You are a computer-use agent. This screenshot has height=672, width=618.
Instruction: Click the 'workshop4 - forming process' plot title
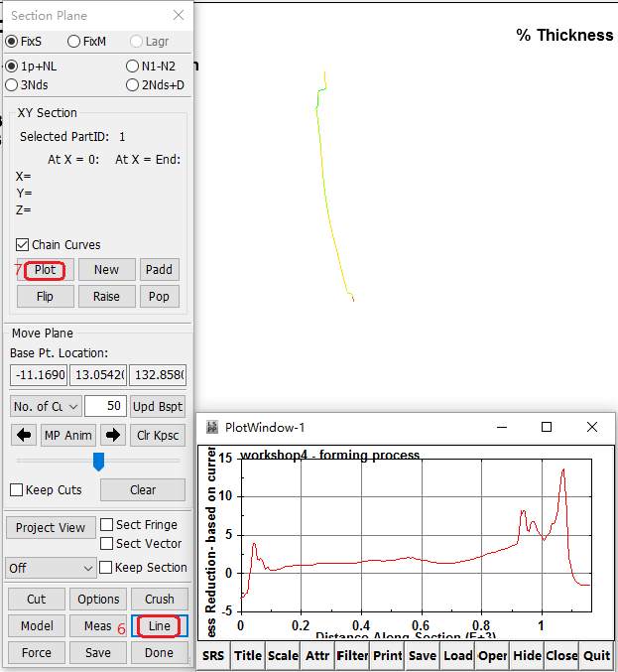329,455
